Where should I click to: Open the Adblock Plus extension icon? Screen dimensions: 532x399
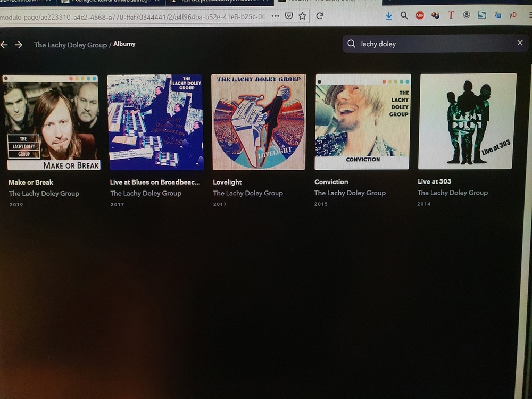coord(420,15)
